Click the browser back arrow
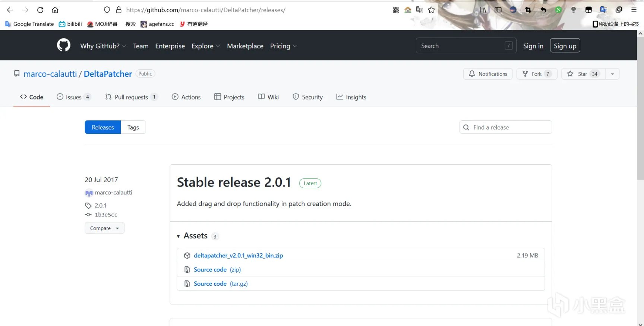The height and width of the screenshot is (326, 644). tap(10, 10)
